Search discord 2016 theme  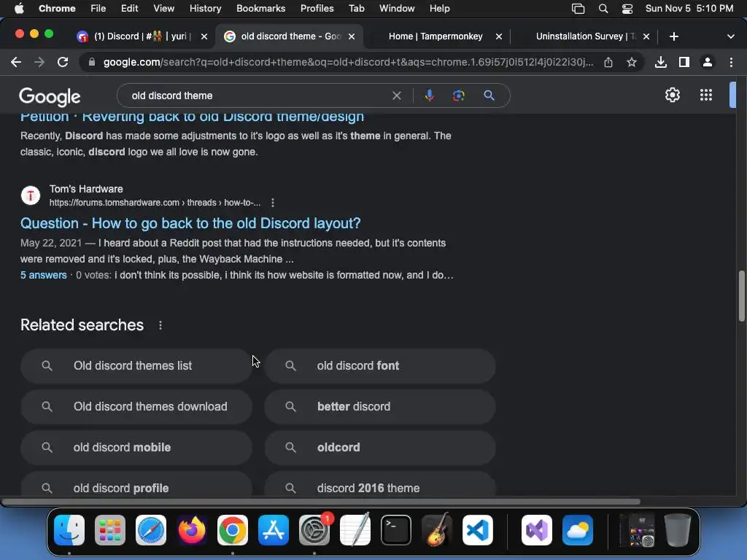pos(380,486)
